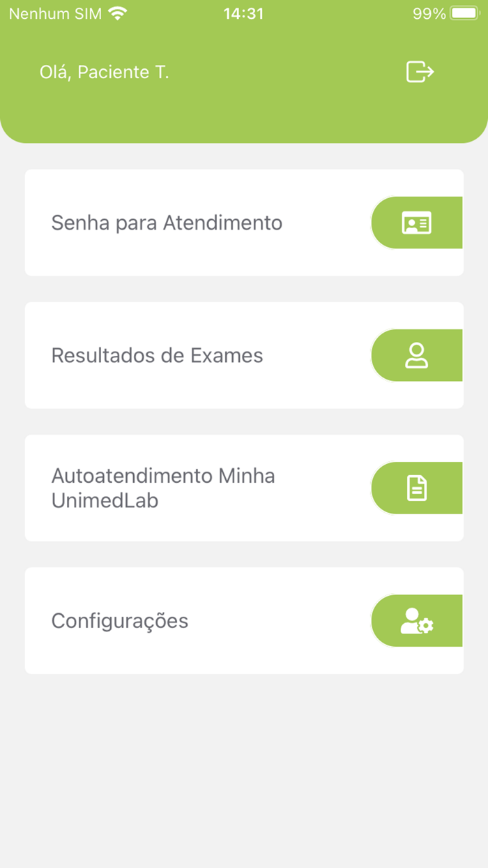Select the ID card graphic inside the green pill
The width and height of the screenshot is (488, 868).
tap(416, 223)
